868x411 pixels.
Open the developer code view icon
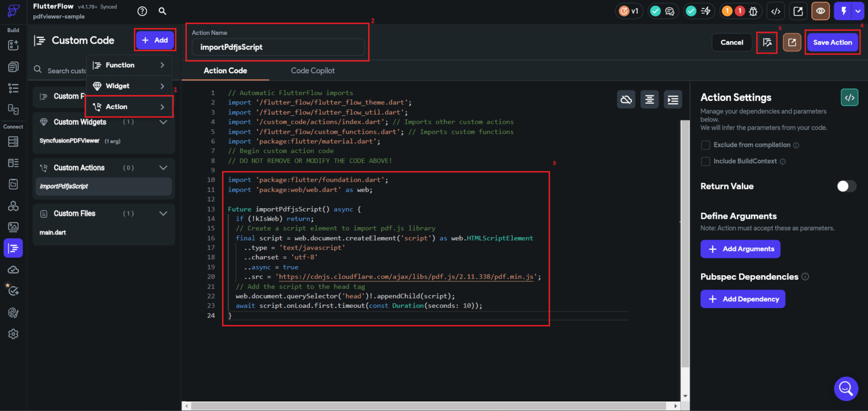(775, 11)
